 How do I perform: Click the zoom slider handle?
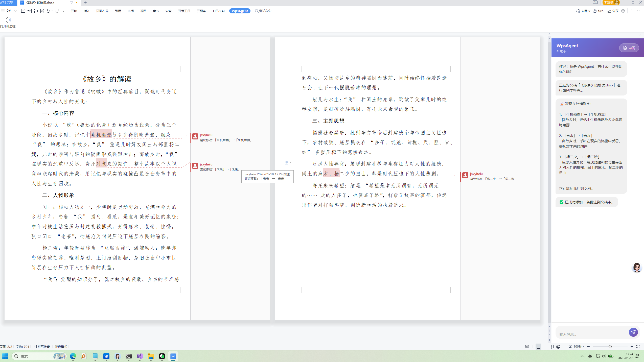point(610,347)
